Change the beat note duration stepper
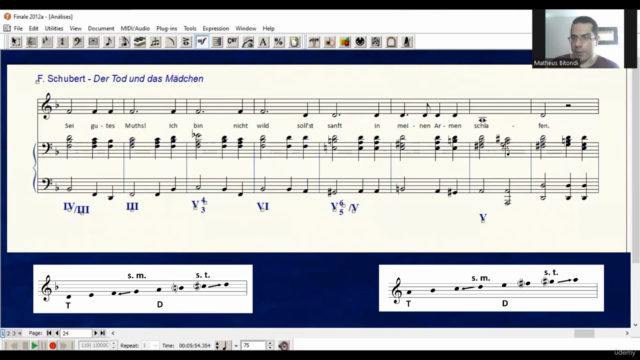The width and height of the screenshot is (640, 360). click(217, 346)
